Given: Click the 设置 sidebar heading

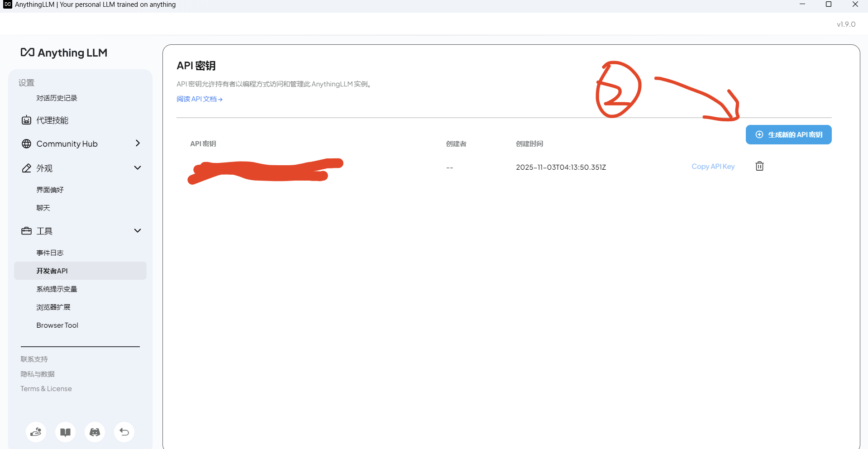Looking at the screenshot, I should pyautogui.click(x=27, y=82).
